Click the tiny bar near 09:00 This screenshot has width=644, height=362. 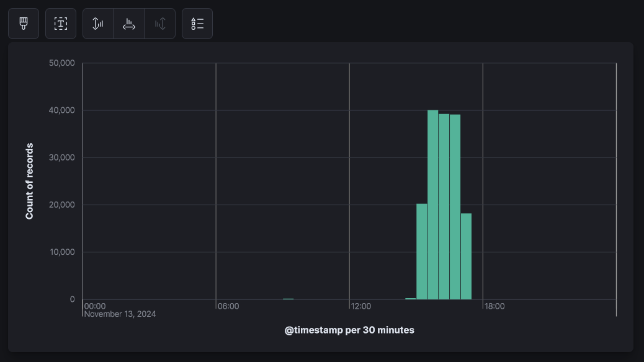click(288, 299)
